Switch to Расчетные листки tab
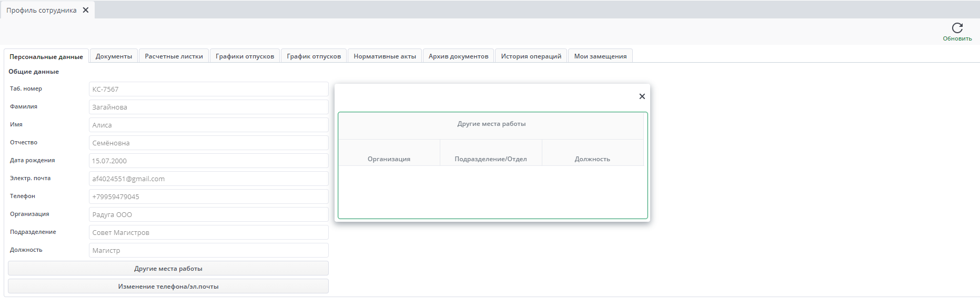980x305 pixels. click(174, 56)
